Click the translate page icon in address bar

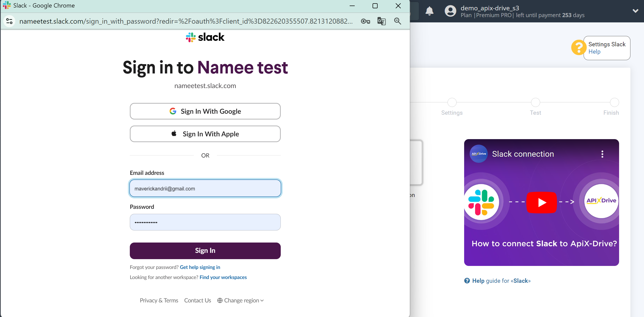click(x=382, y=21)
